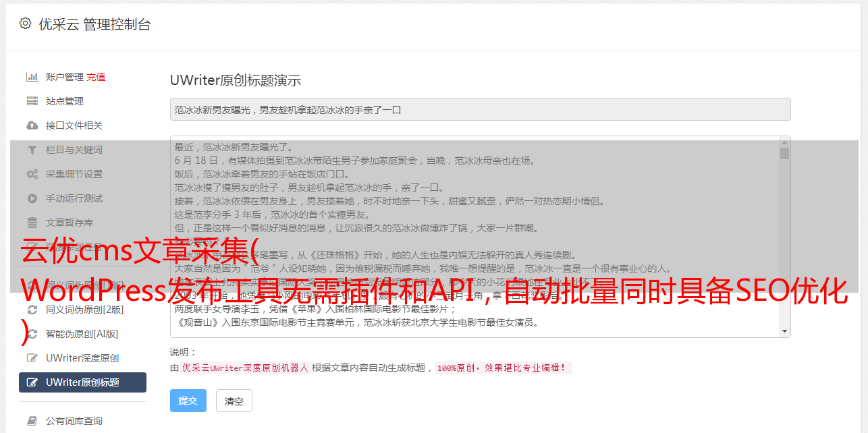This screenshot has width=868, height=433.
Task: Click the database icon for 文章暂存库
Action: point(32,223)
